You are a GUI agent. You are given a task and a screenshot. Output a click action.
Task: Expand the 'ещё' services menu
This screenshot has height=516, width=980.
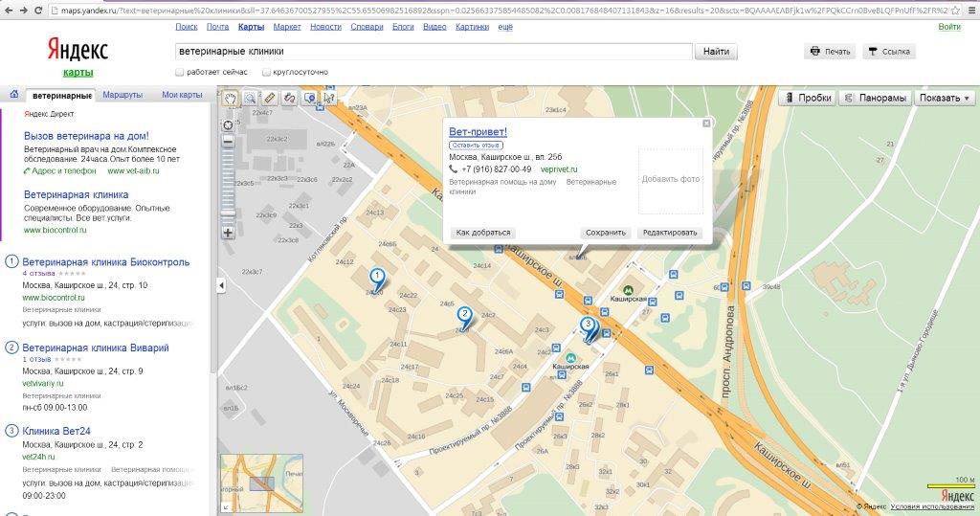[505, 27]
